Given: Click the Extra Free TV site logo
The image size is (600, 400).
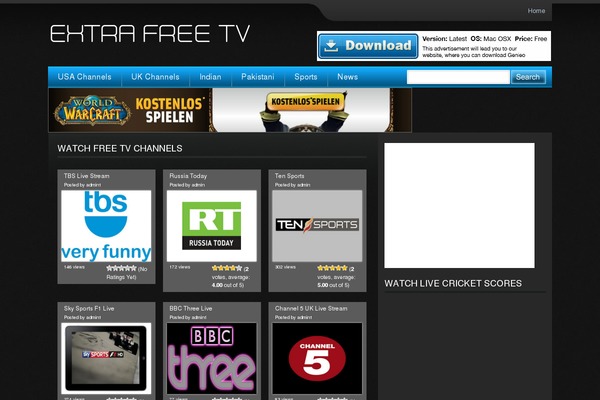Looking at the screenshot, I should click(x=150, y=33).
